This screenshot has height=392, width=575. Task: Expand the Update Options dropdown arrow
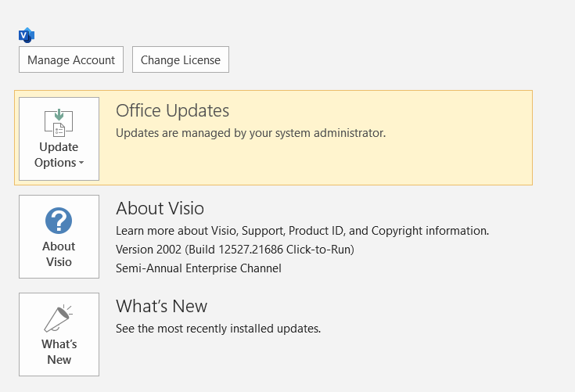(82, 164)
